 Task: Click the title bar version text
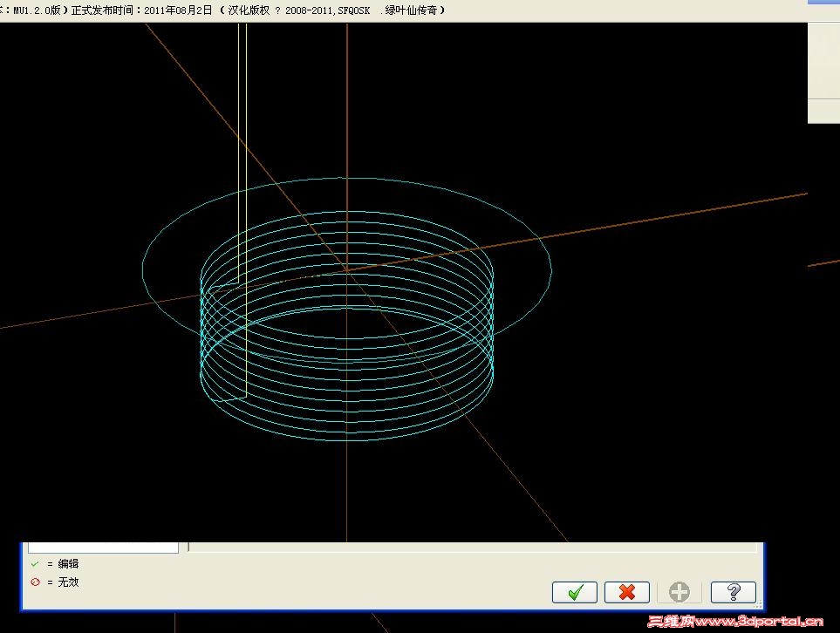(222, 10)
